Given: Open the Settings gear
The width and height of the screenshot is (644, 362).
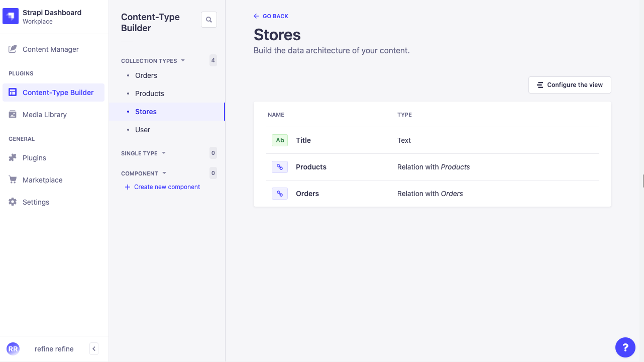Looking at the screenshot, I should (x=13, y=202).
